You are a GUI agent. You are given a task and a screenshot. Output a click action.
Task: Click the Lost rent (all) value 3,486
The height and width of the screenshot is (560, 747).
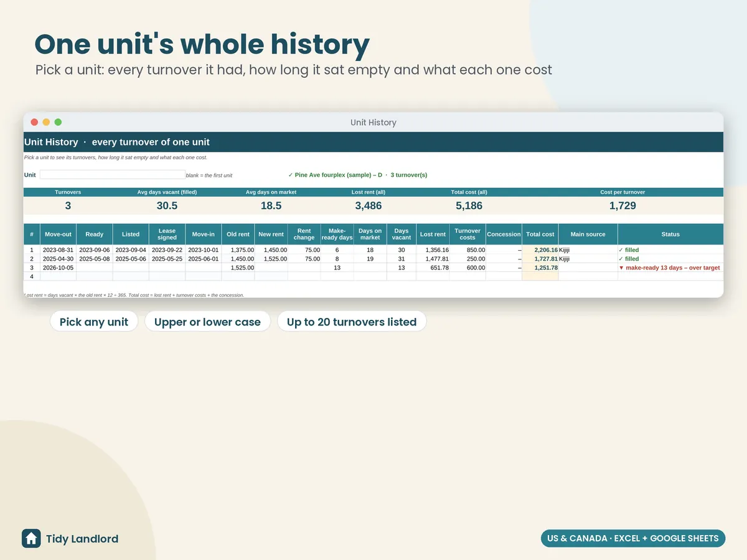369,205
